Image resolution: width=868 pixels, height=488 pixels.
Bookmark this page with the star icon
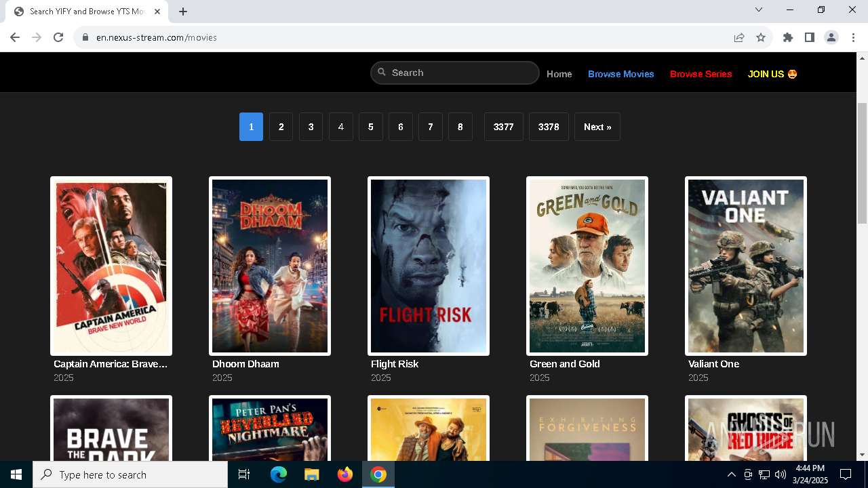(761, 37)
